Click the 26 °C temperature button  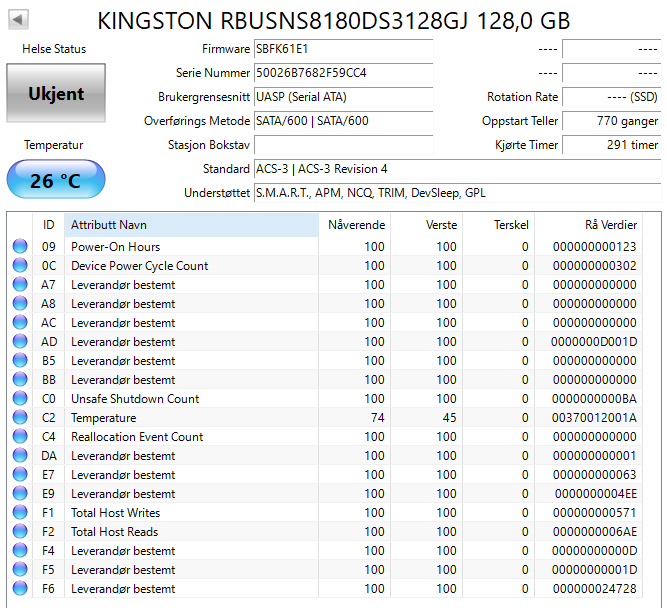[56, 180]
